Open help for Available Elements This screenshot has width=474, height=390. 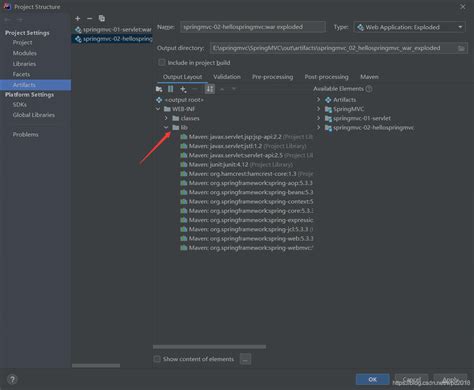pos(369,89)
